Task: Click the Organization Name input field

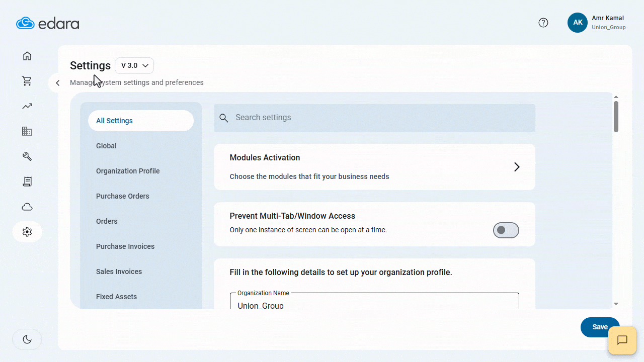Action: [374, 301]
